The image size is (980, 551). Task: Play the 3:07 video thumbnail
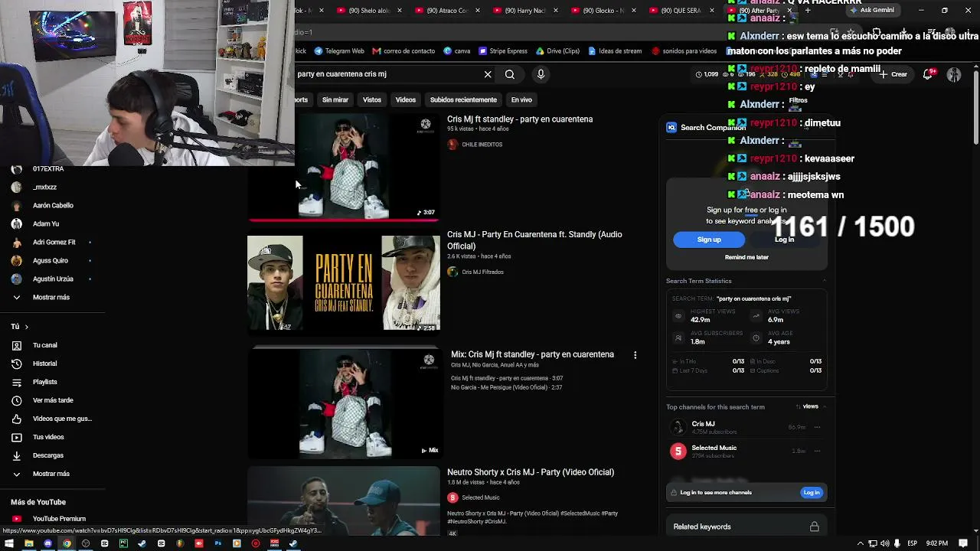click(344, 167)
